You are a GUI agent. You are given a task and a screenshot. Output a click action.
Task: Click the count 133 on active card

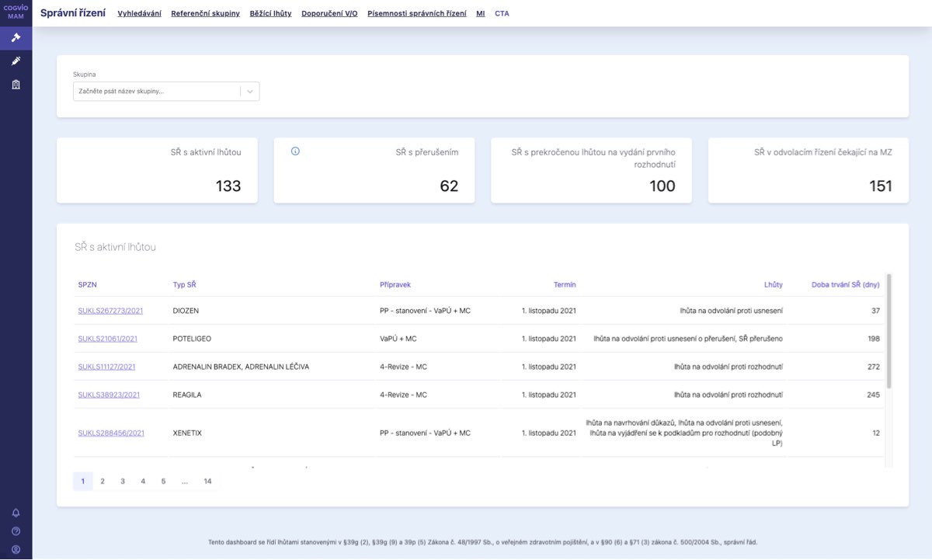(x=228, y=186)
